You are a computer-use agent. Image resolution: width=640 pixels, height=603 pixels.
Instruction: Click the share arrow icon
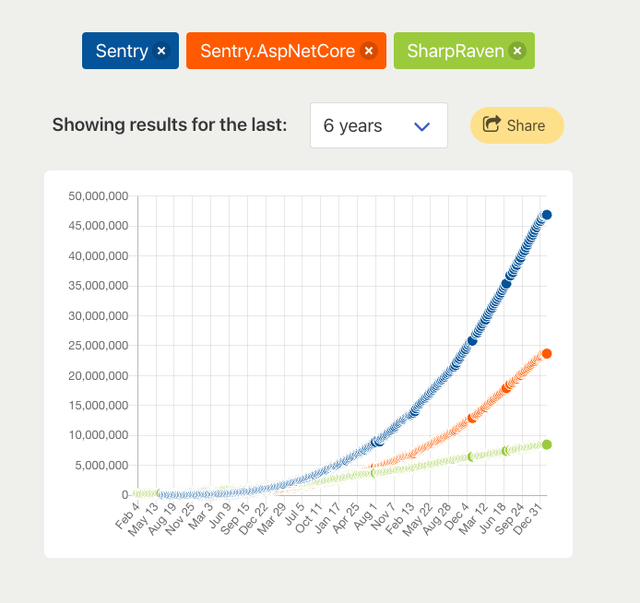tap(491, 125)
